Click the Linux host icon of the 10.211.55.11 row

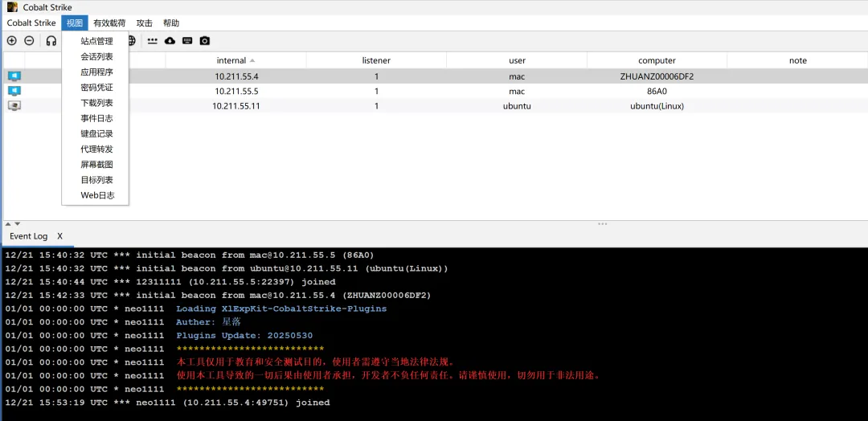click(x=14, y=106)
